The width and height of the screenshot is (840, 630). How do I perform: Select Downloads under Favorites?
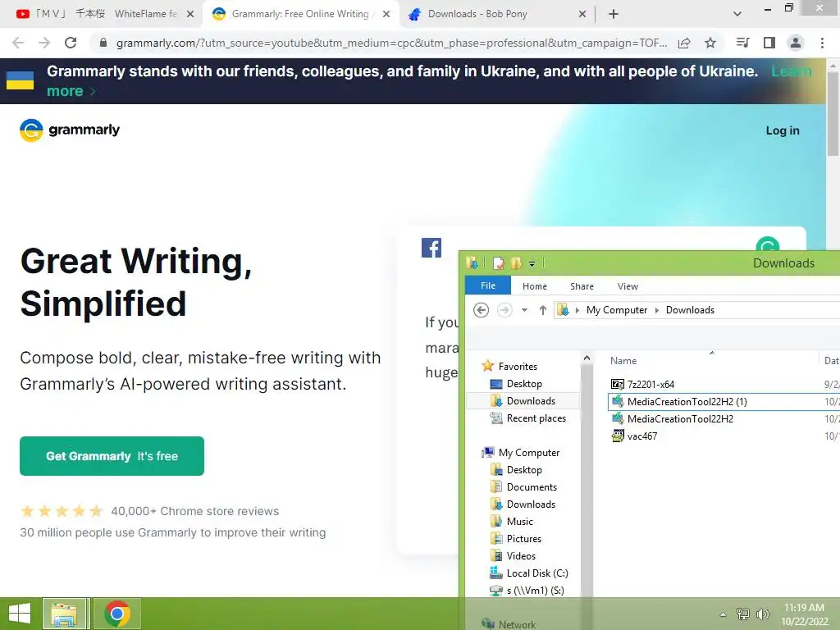pos(531,400)
